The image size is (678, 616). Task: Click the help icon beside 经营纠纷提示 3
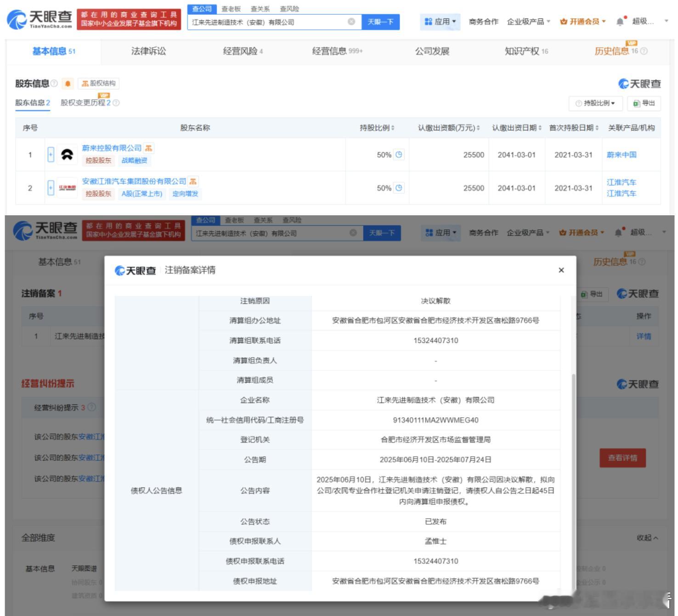coord(92,407)
